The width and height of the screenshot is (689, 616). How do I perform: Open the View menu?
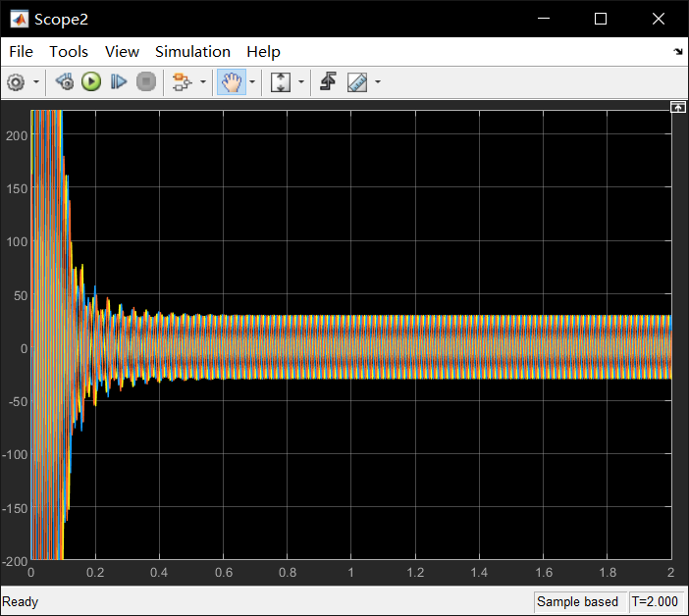(x=122, y=52)
